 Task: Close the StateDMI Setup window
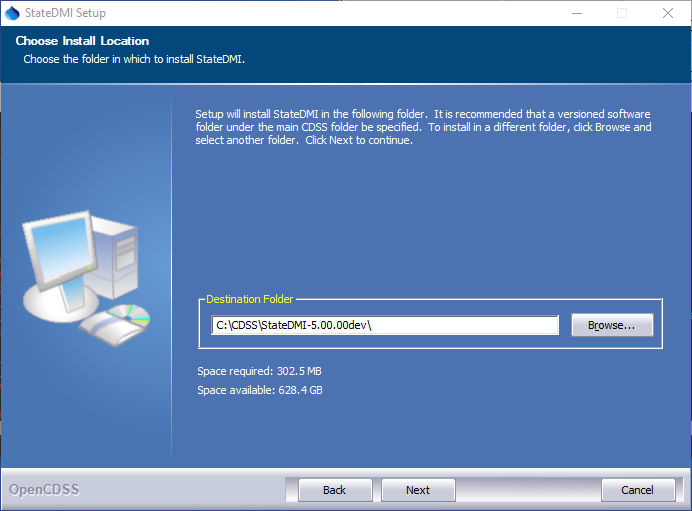tap(668, 13)
